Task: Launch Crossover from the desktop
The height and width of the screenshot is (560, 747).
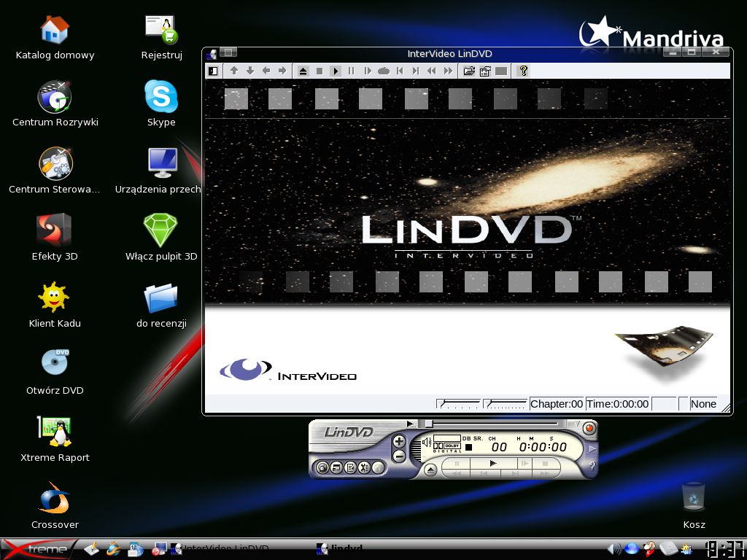Action: click(55, 507)
